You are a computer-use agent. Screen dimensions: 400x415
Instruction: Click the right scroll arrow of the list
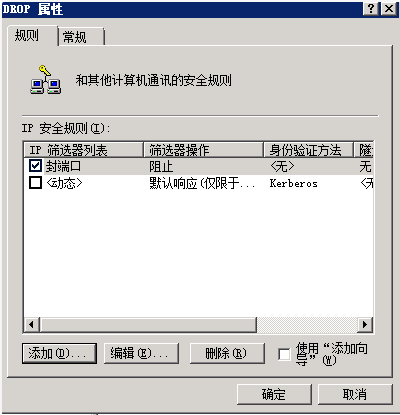(365, 324)
